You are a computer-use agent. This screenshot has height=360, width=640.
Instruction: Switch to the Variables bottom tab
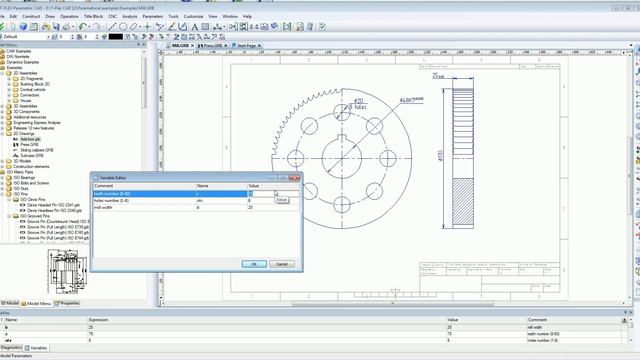[x=36, y=348]
